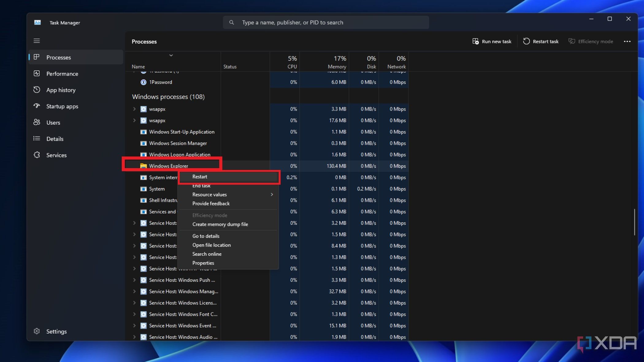Viewport: 644px width, 362px height.
Task: Click Run new task button
Action: 492,41
